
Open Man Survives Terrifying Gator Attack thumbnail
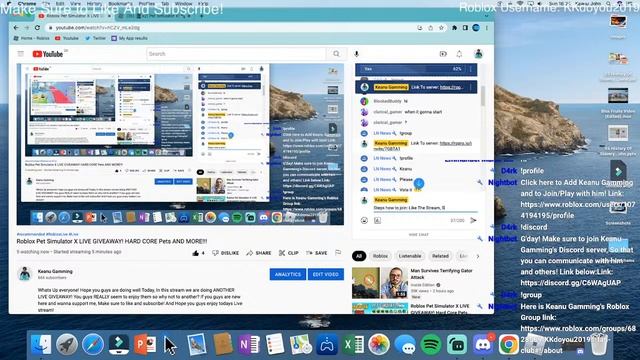coord(380,283)
